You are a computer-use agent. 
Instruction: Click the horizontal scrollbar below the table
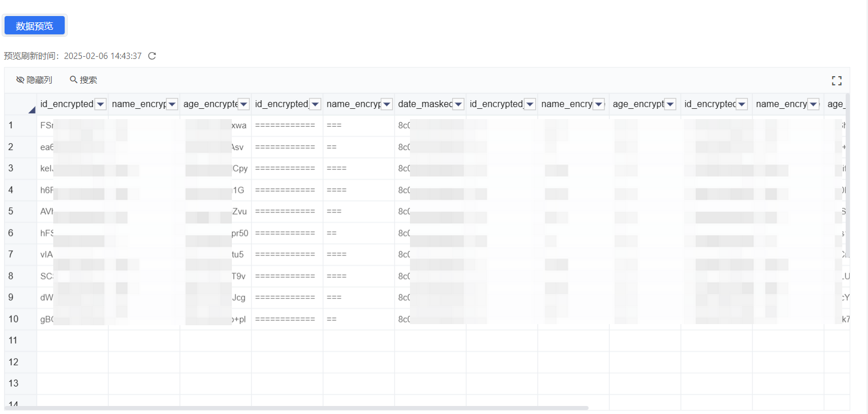(x=297, y=408)
